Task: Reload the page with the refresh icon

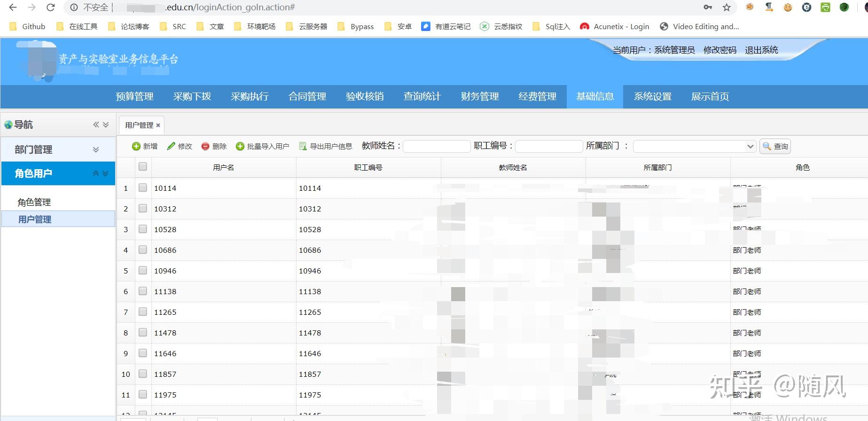Action: click(x=51, y=8)
